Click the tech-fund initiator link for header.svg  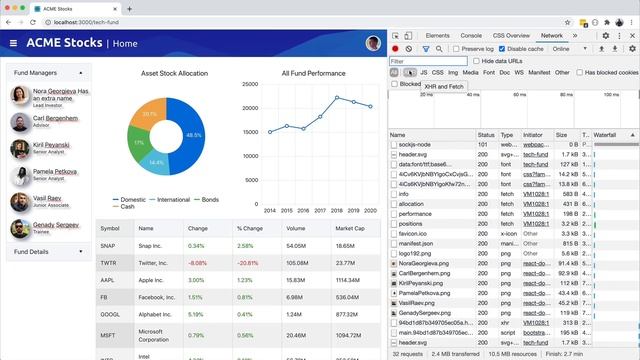pos(536,154)
